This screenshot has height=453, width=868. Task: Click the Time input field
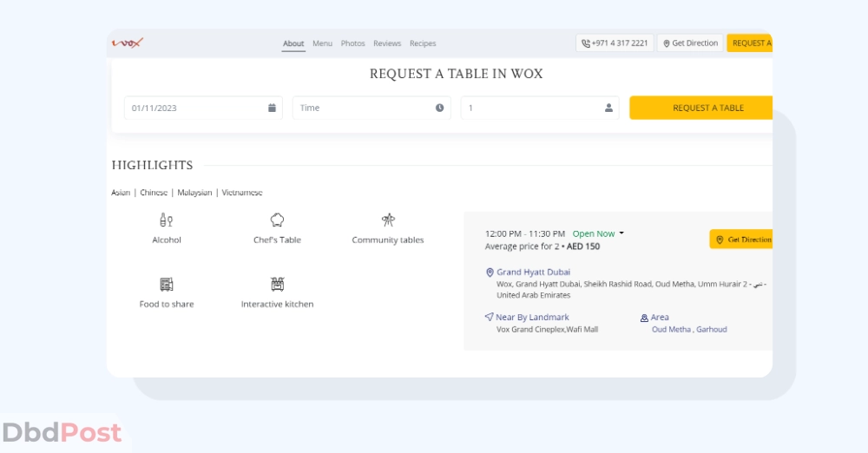click(x=372, y=108)
